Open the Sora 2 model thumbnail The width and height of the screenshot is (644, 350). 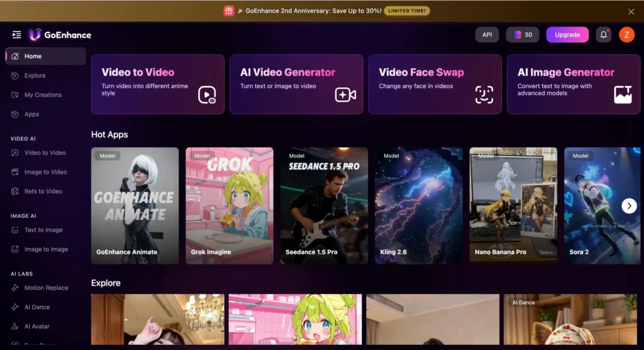click(x=602, y=206)
